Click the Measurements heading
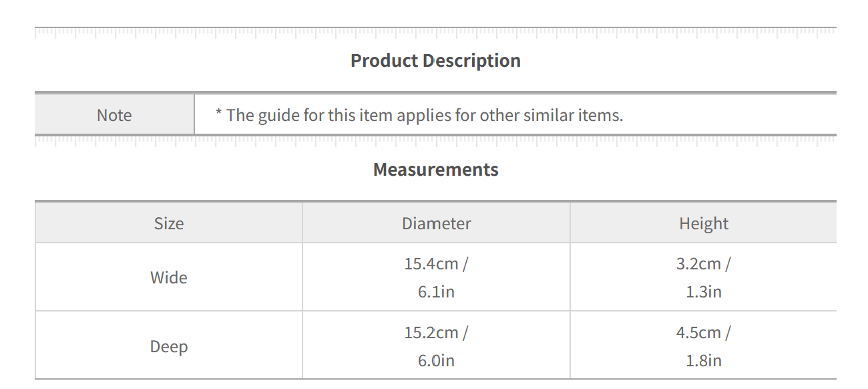The image size is (868, 389). [x=435, y=170]
